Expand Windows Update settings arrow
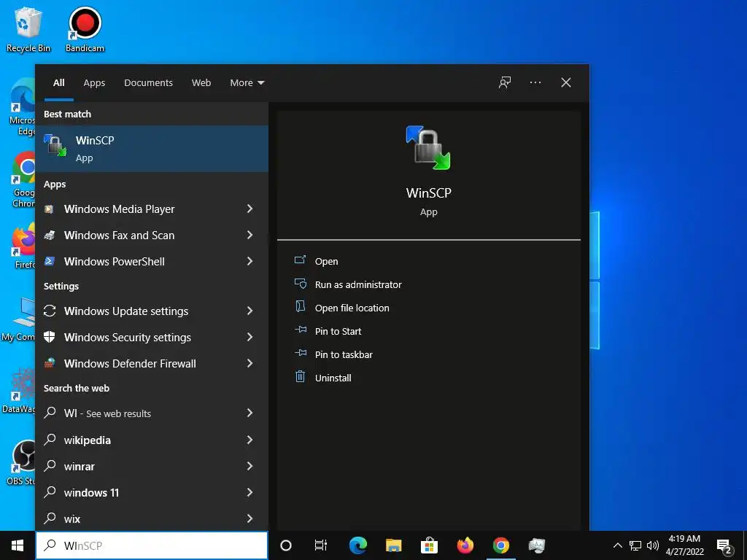Viewport: 747px width, 560px height. pyautogui.click(x=249, y=311)
